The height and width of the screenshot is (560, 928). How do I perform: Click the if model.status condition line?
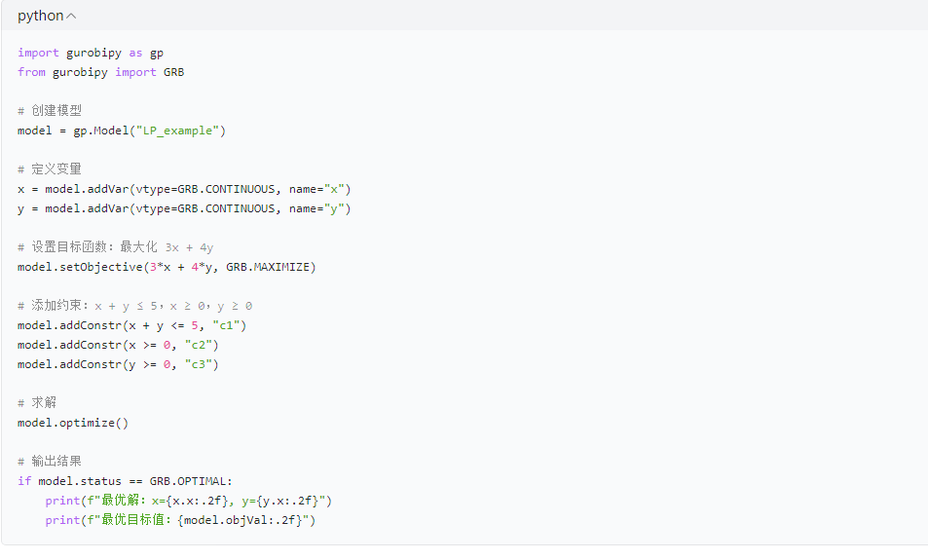tap(125, 481)
